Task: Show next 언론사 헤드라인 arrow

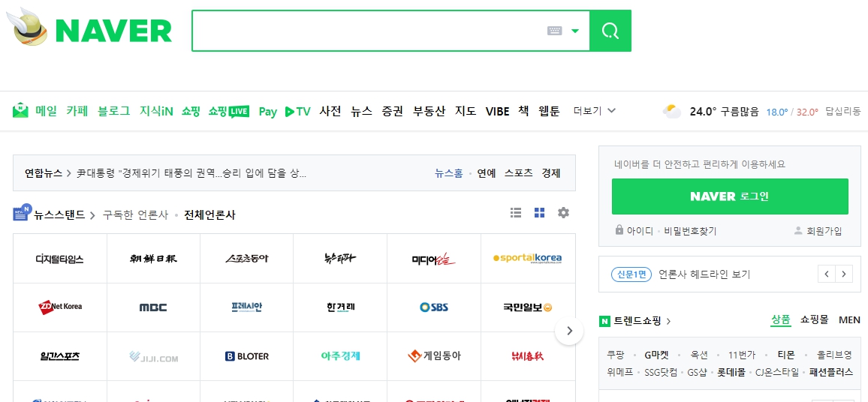Action: [844, 274]
